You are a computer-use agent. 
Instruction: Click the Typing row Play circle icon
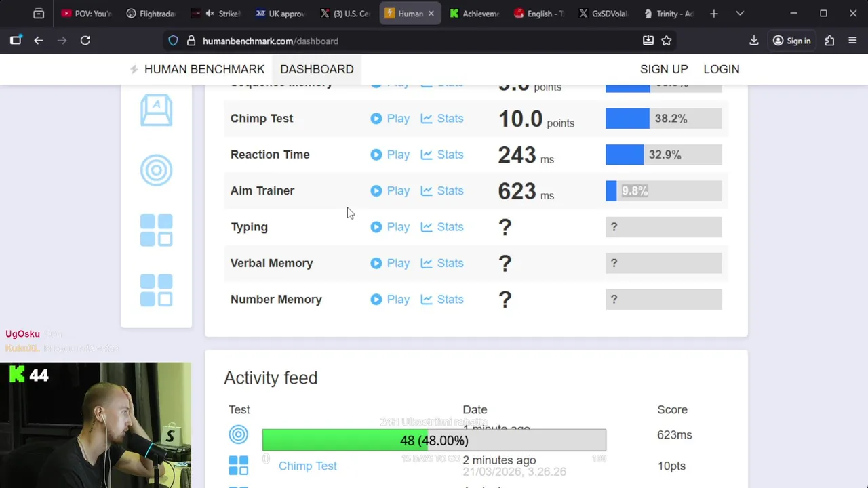pyautogui.click(x=376, y=227)
